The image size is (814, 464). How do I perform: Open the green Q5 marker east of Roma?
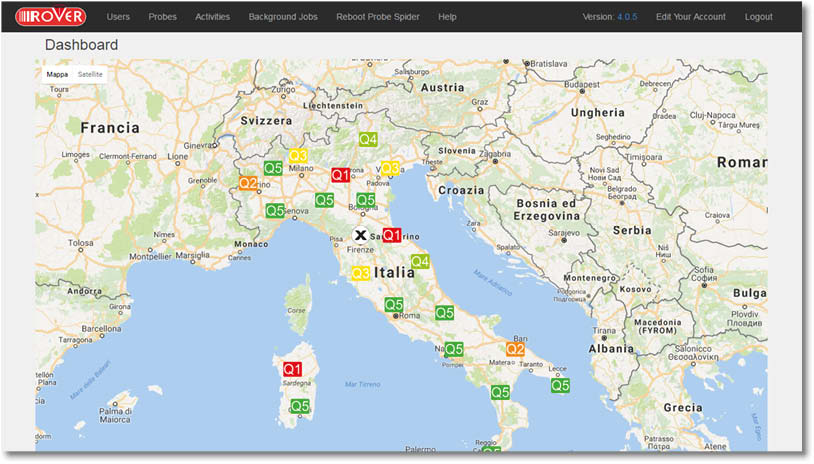coord(444,312)
